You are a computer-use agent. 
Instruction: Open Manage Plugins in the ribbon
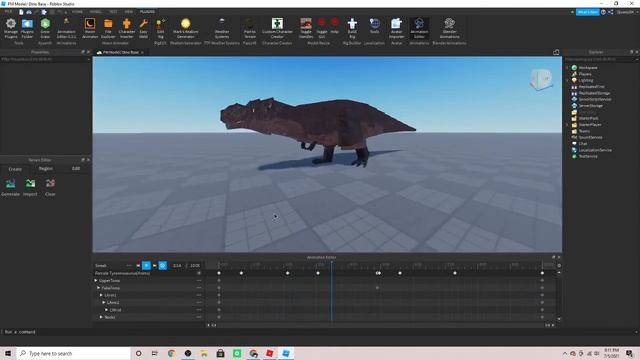tap(11, 28)
